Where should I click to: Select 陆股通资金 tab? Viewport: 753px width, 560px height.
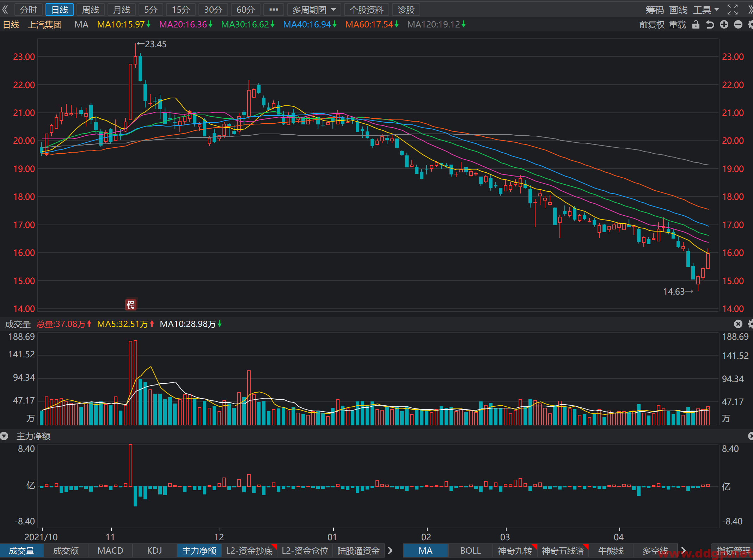(x=359, y=550)
